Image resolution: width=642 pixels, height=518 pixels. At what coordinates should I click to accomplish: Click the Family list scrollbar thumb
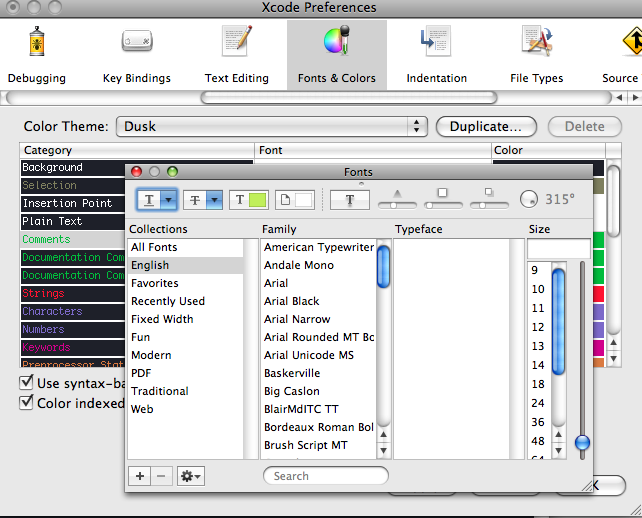tap(383, 266)
